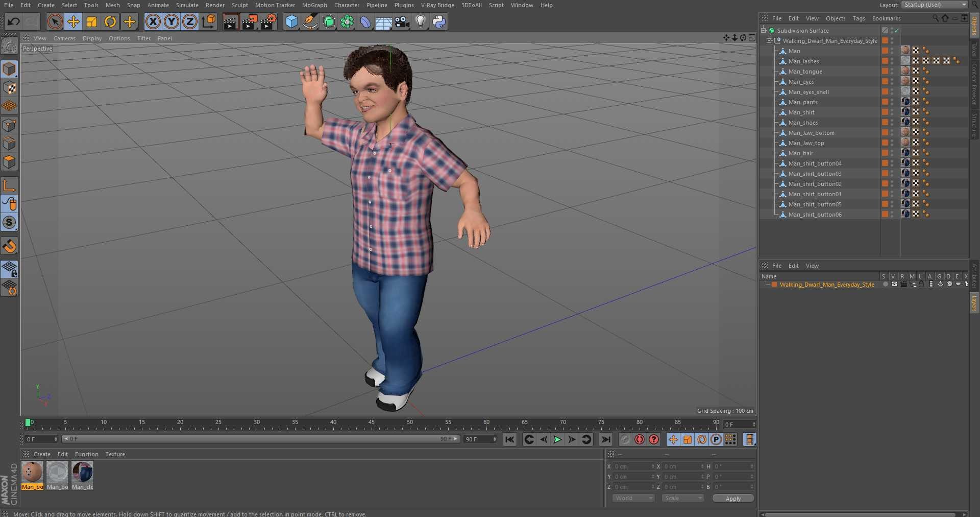This screenshot has height=517, width=980.
Task: Click the Undo arrow icon
Action: click(x=14, y=21)
